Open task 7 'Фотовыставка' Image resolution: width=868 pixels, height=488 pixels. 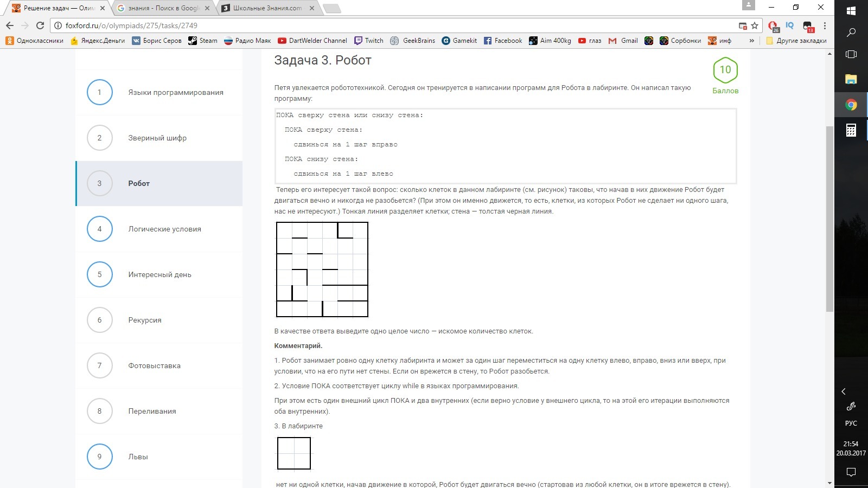click(159, 365)
